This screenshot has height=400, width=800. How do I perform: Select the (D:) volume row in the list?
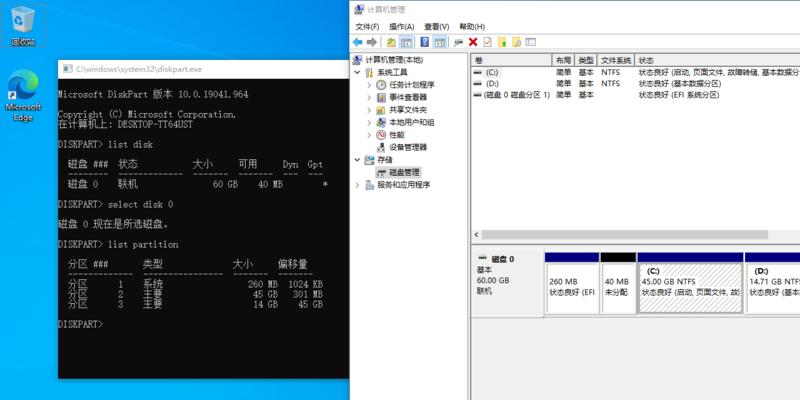click(635, 83)
